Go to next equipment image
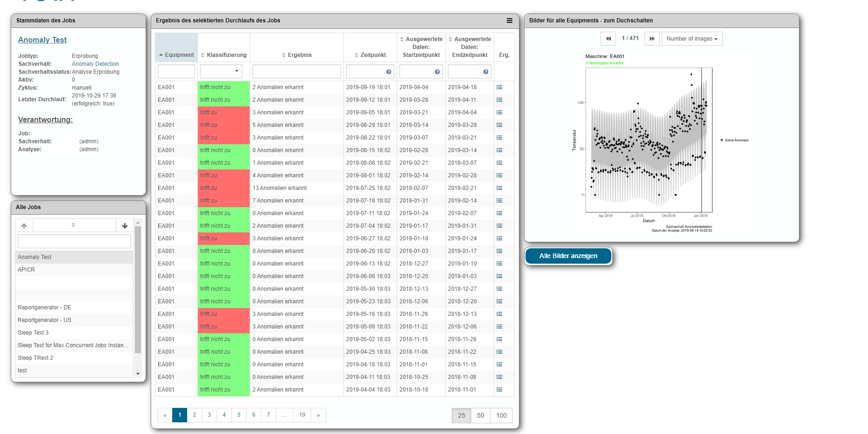Image resolution: width=868 pixels, height=434 pixels. pos(652,39)
